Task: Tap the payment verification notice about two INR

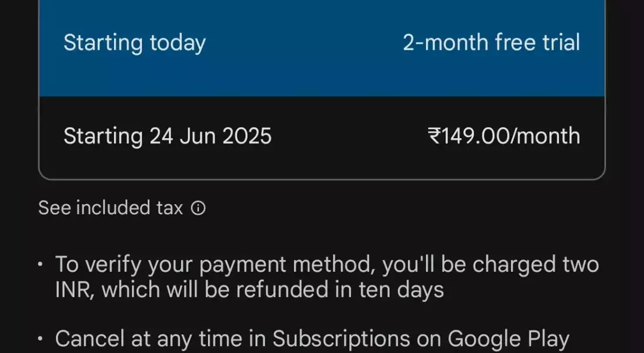Action: [327, 277]
